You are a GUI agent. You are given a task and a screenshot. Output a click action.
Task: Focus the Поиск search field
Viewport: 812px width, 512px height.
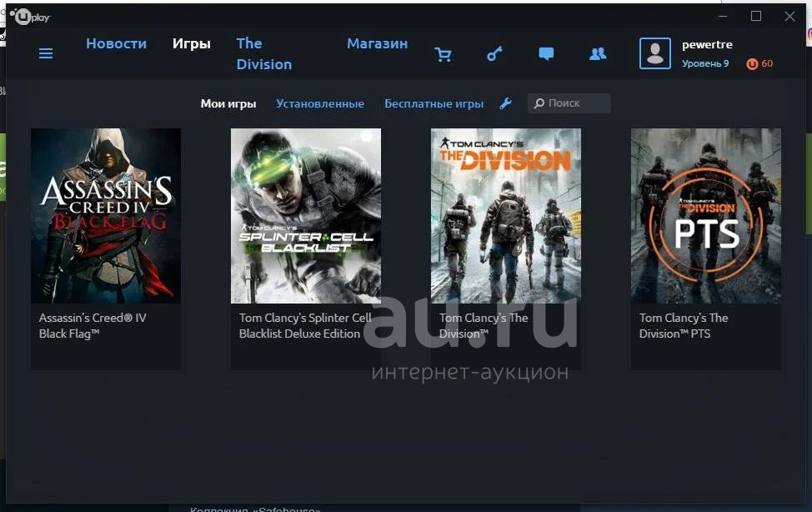[569, 103]
